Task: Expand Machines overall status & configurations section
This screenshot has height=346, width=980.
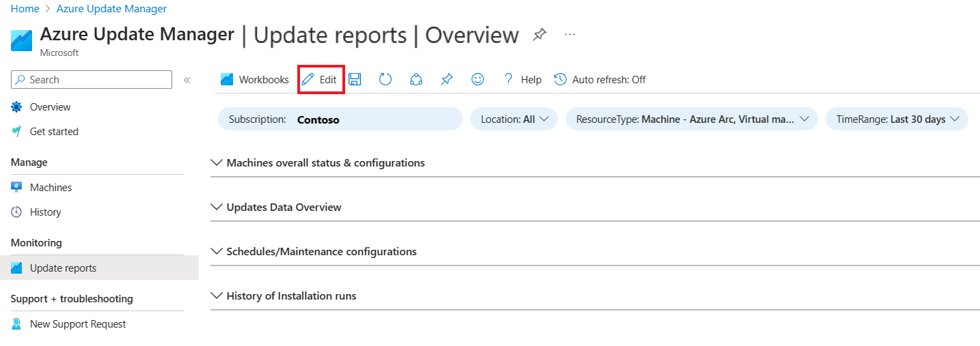Action: [326, 163]
